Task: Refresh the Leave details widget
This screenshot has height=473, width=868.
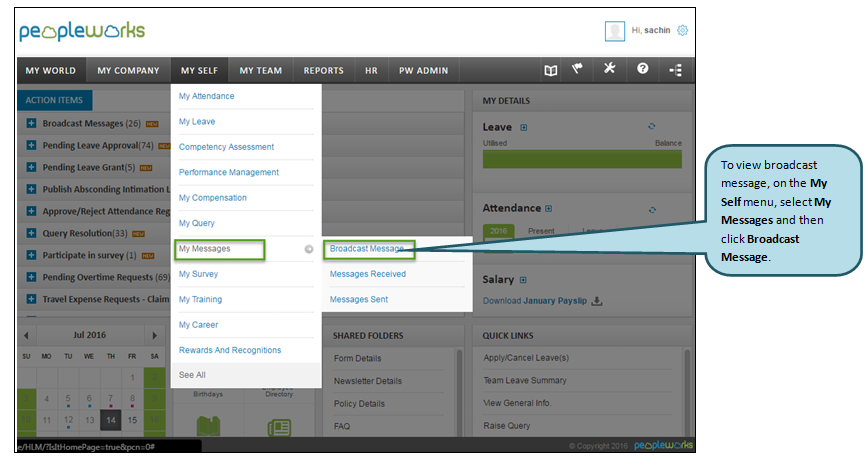Action: coord(652,126)
